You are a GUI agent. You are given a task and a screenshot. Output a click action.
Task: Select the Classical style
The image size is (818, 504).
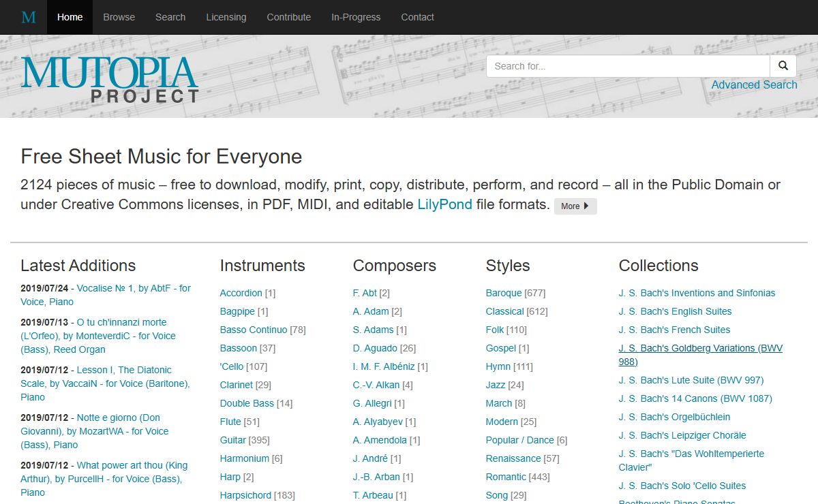504,311
